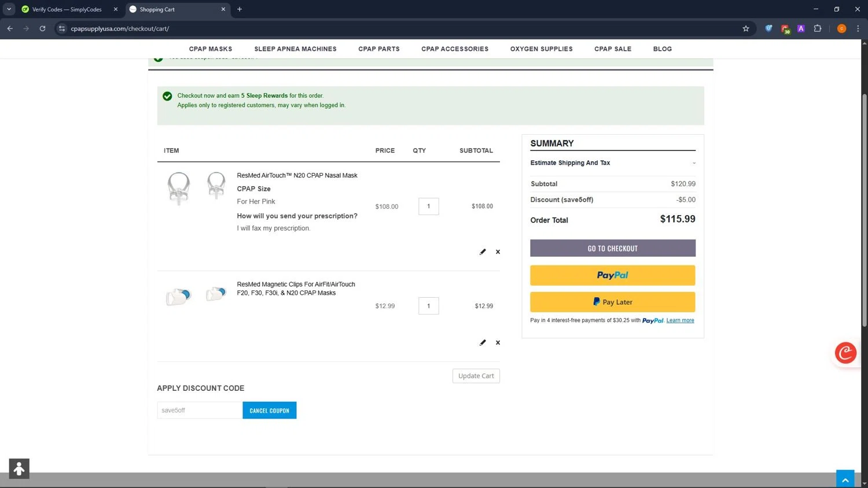Click the second magnetic clips thumbnail
The image size is (868, 488).
pos(216,294)
